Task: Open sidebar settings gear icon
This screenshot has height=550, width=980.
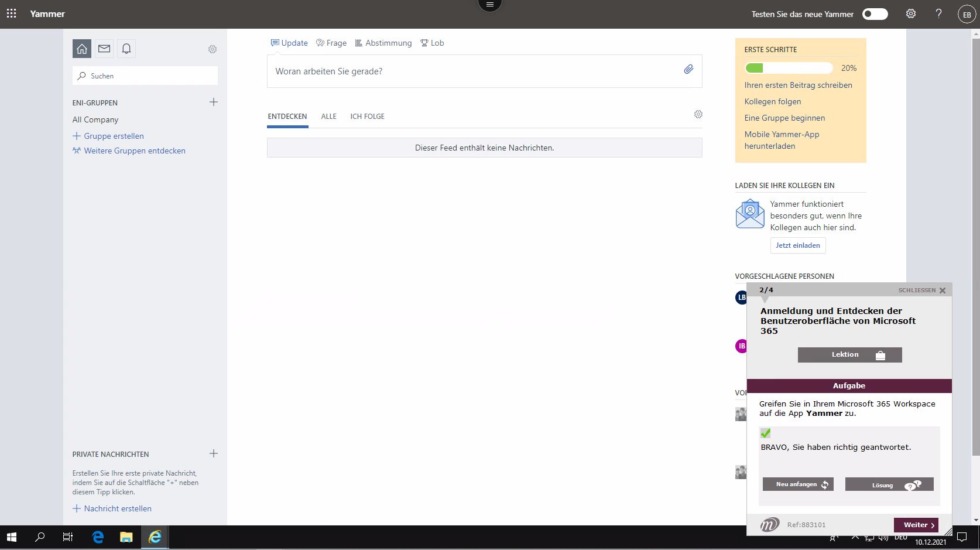Action: [213, 49]
